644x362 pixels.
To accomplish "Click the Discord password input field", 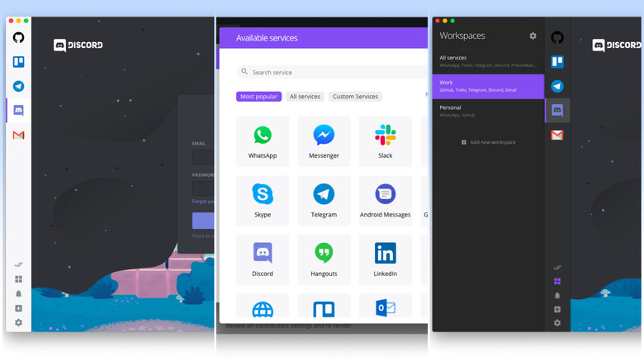I will click(x=203, y=188).
